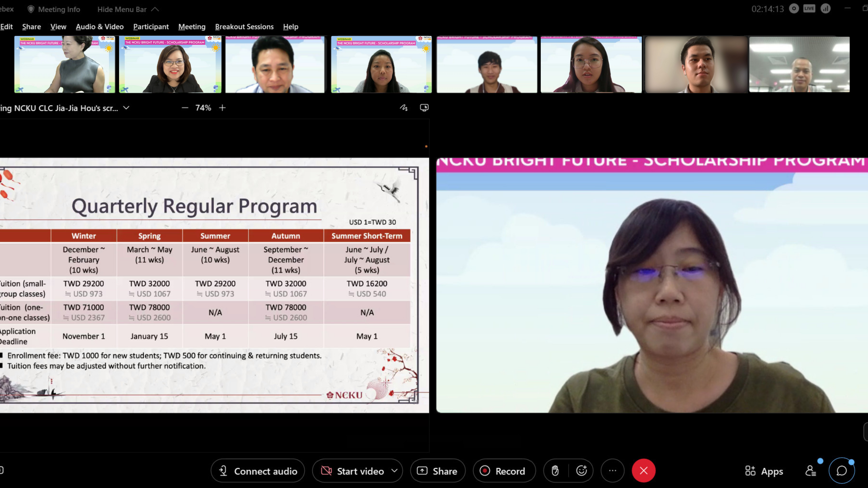Select woman in gray sleeveless top thumbnail
This screenshot has height=488, width=868.
click(64, 64)
